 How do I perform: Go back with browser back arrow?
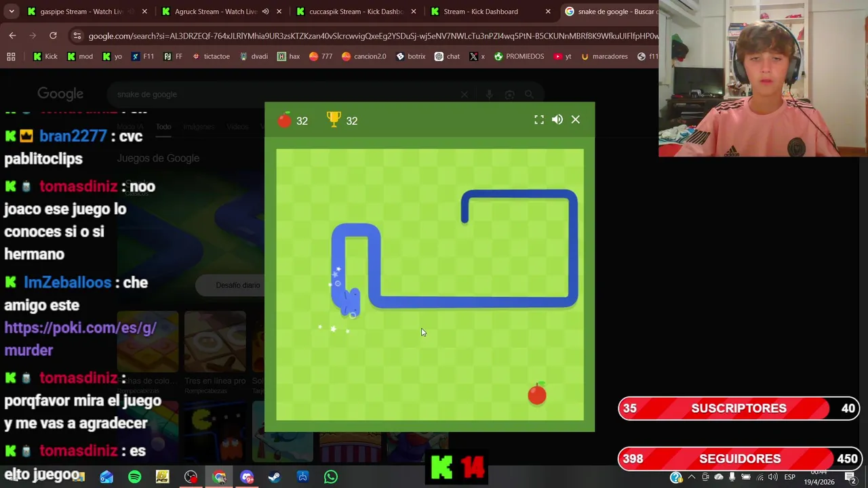(x=12, y=35)
